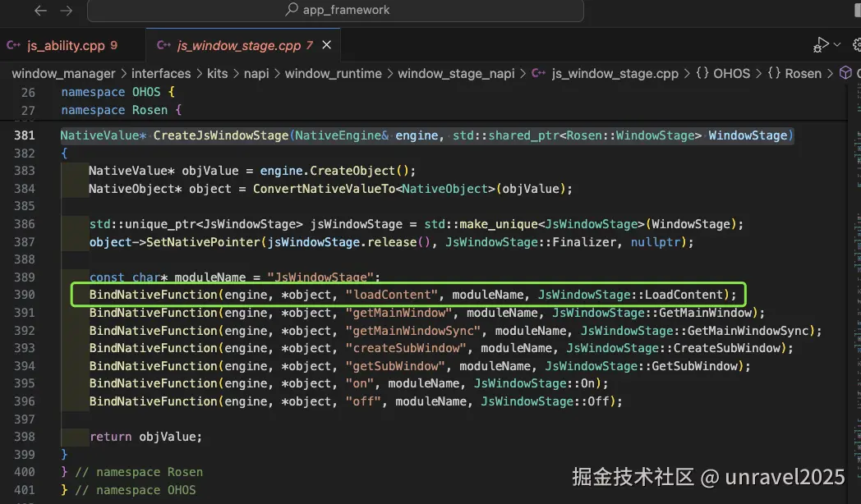Click "namespace OHOS" on sticky line 26

pos(111,92)
